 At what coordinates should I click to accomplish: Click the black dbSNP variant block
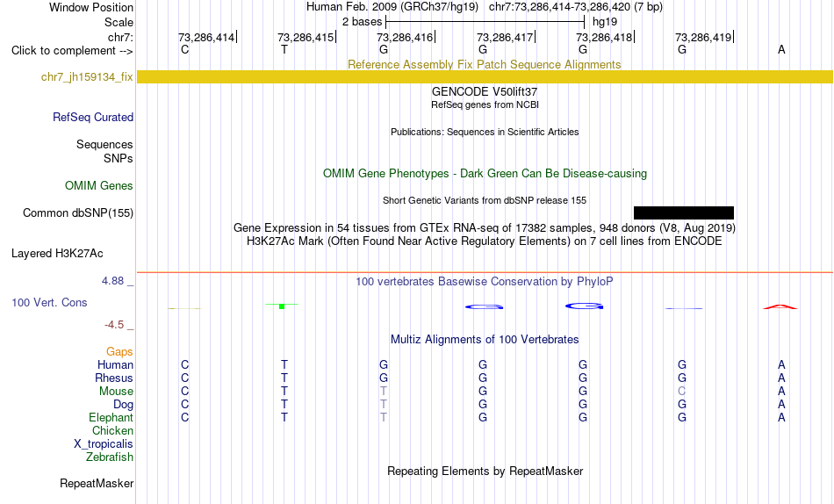click(x=684, y=212)
